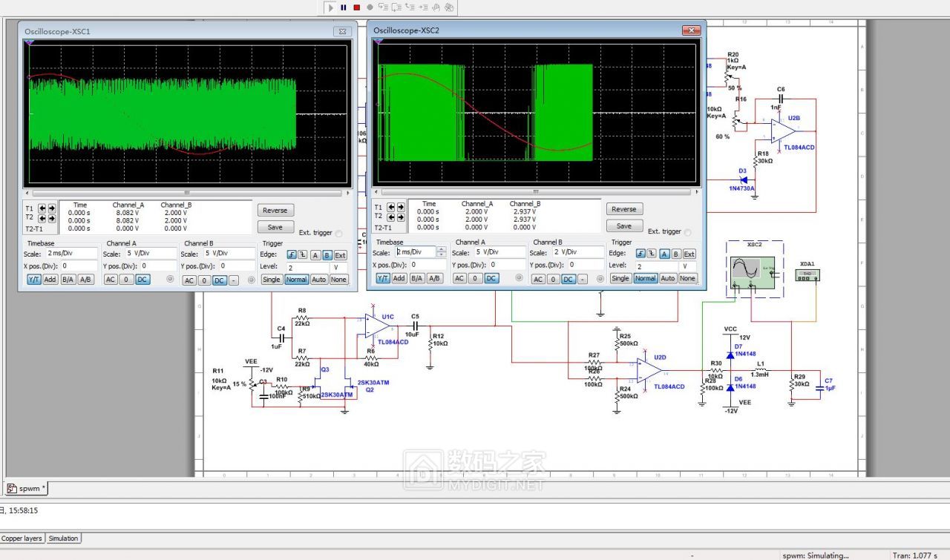Open the Copper layers tab
950x560 pixels.
pos(22,538)
